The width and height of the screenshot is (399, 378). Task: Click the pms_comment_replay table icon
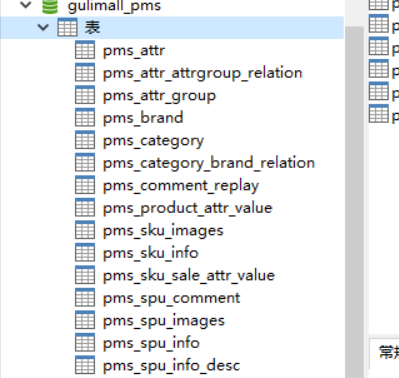pyautogui.click(x=85, y=185)
